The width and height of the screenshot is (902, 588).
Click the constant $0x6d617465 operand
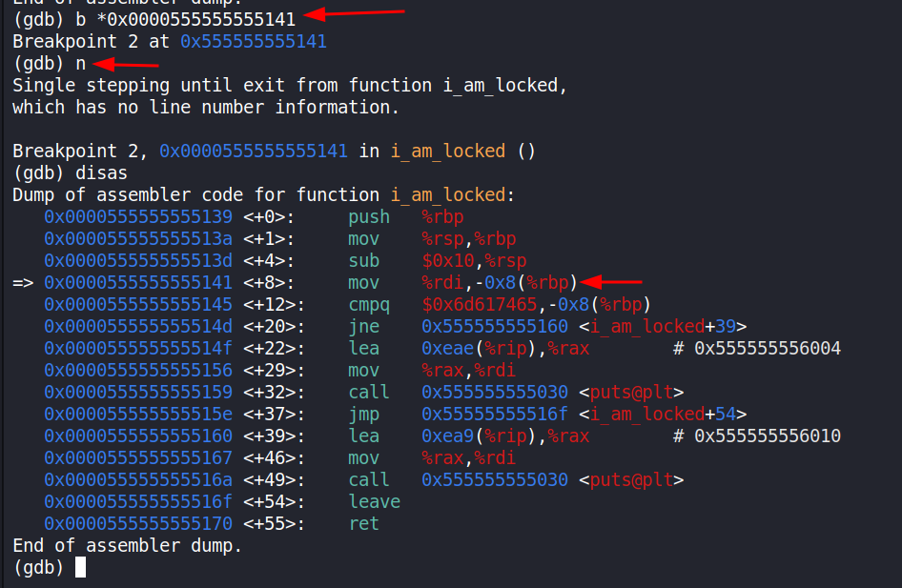474,304
